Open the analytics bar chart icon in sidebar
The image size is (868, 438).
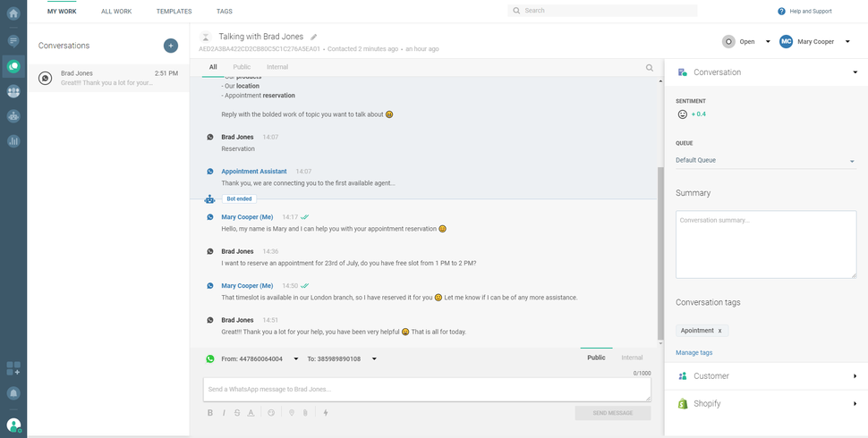13,141
